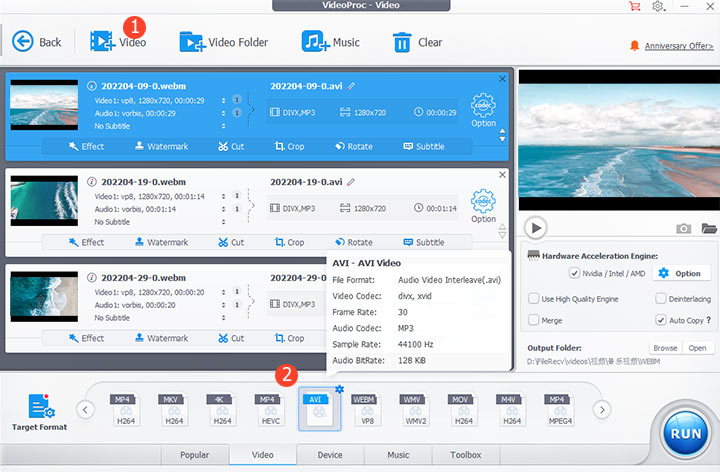Show info for 202204-09-0.webm
720x472 pixels.
(92, 86)
